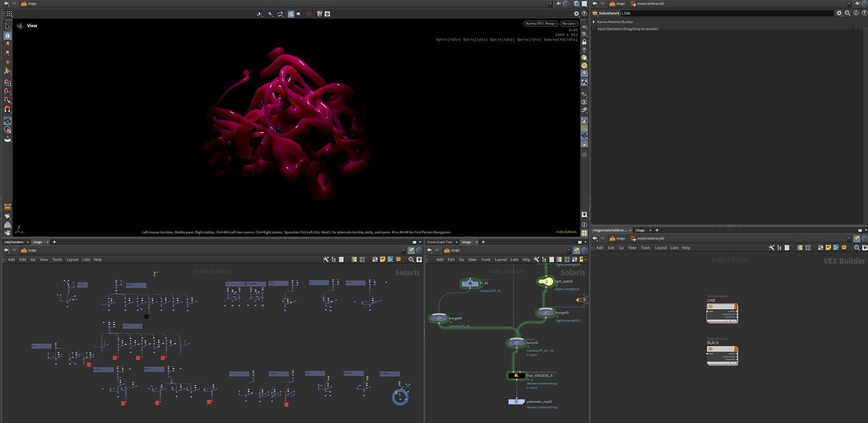The width and height of the screenshot is (868, 423).
Task: Open the No cam camera dropdown
Action: click(569, 24)
